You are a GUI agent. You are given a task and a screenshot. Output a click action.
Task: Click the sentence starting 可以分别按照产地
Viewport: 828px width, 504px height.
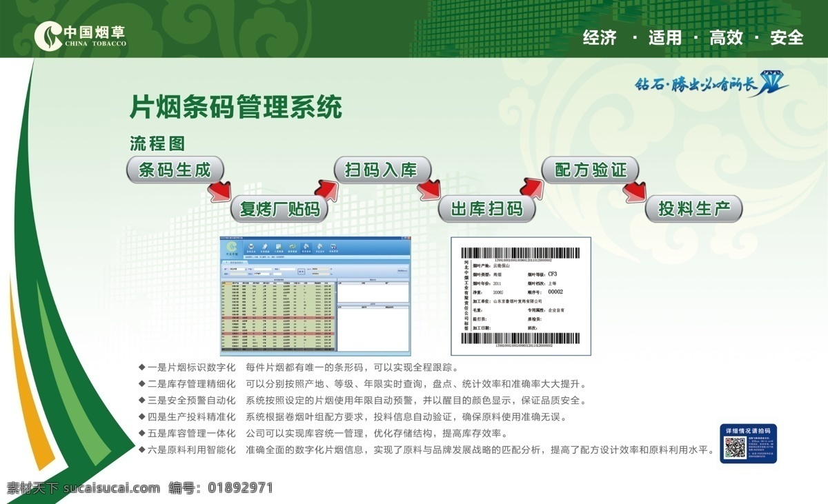(416, 383)
